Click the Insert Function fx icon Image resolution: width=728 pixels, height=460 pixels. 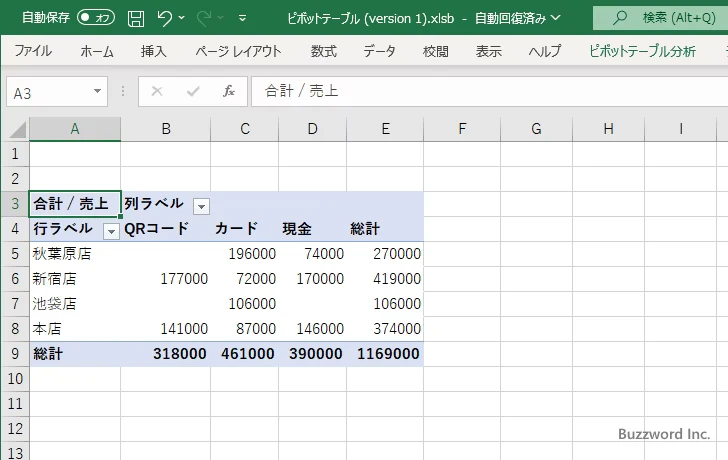coord(228,91)
